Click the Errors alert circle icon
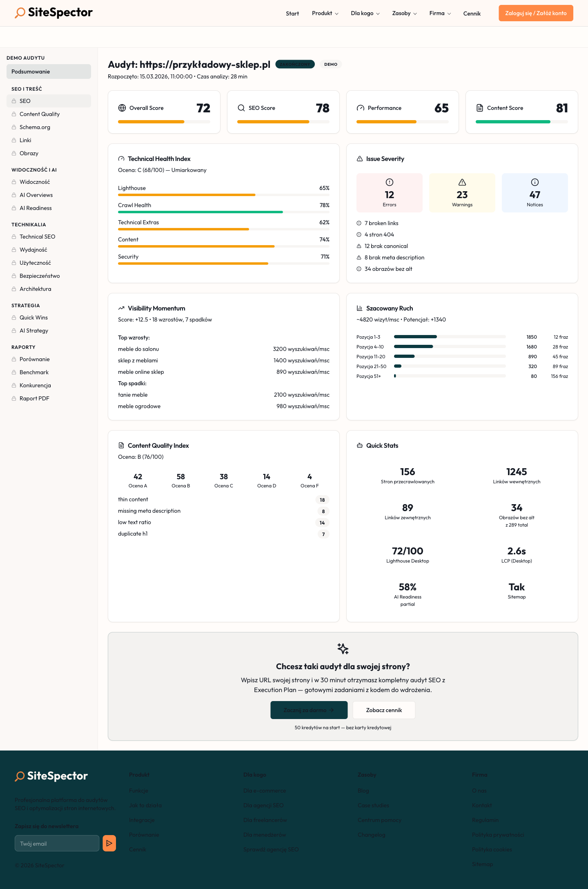The image size is (588, 889). point(390,182)
